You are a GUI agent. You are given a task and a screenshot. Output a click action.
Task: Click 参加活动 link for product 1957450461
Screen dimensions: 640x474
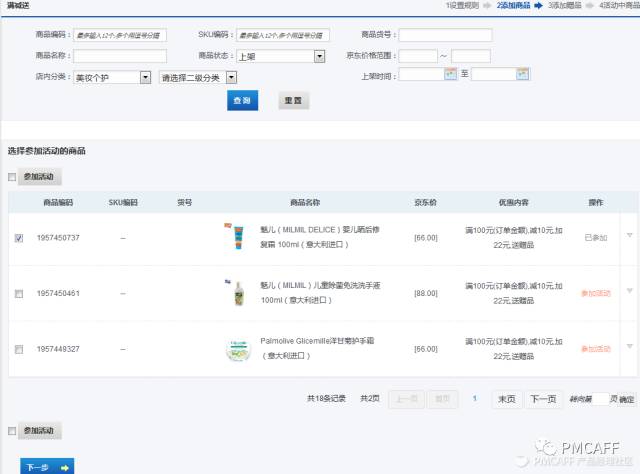[596, 293]
